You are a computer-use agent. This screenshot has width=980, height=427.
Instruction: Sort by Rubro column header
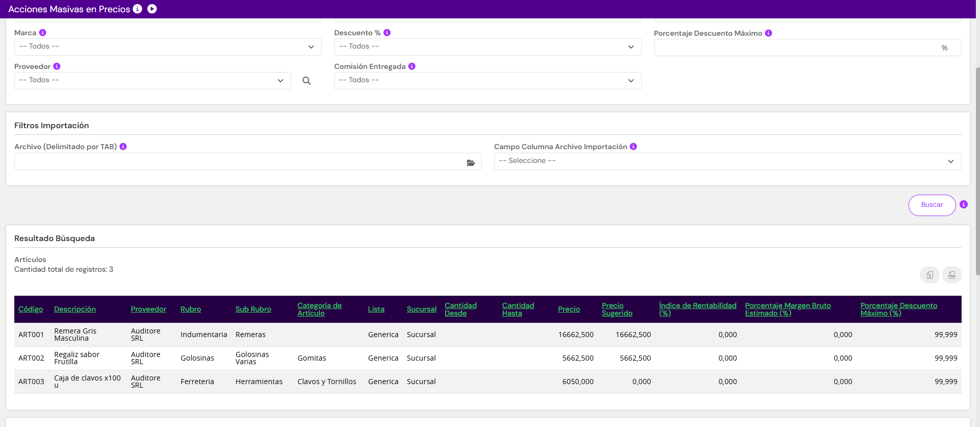[191, 309]
